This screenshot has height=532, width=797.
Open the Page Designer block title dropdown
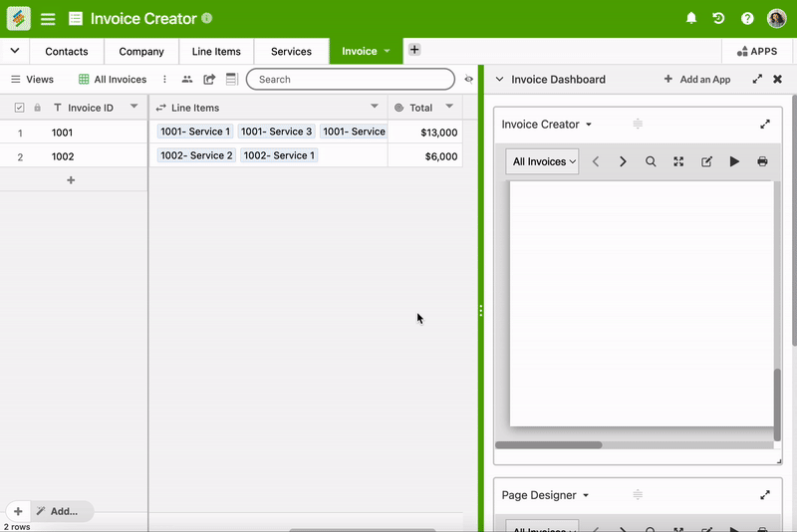point(586,495)
